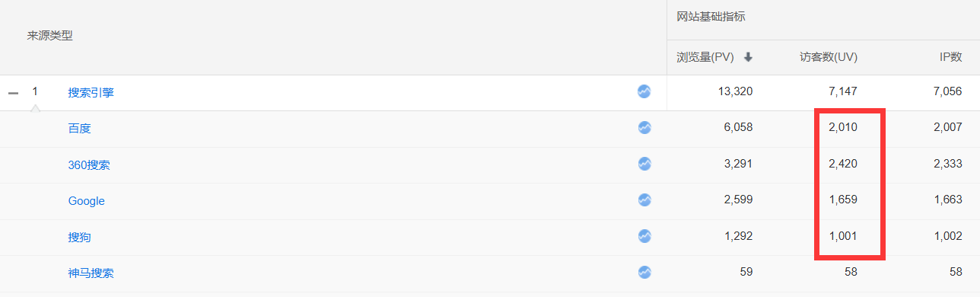Click the 网站基础指标 group header
Image resolution: width=980 pixels, height=297 pixels.
(711, 16)
